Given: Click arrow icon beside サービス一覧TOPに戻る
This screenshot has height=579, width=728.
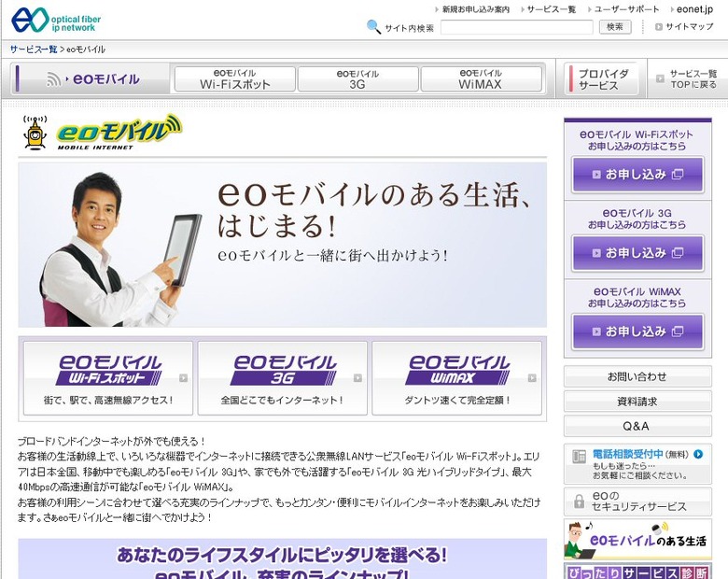Looking at the screenshot, I should pyautogui.click(x=660, y=79).
